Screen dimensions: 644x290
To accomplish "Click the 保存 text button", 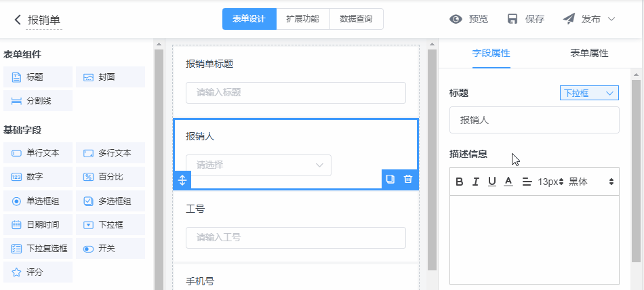I will point(535,19).
